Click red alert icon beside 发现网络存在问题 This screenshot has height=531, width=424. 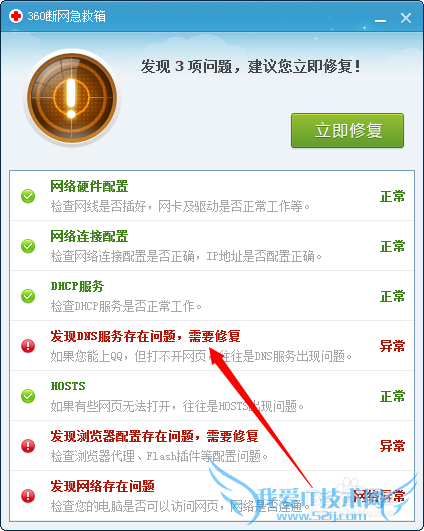[x=28, y=496]
